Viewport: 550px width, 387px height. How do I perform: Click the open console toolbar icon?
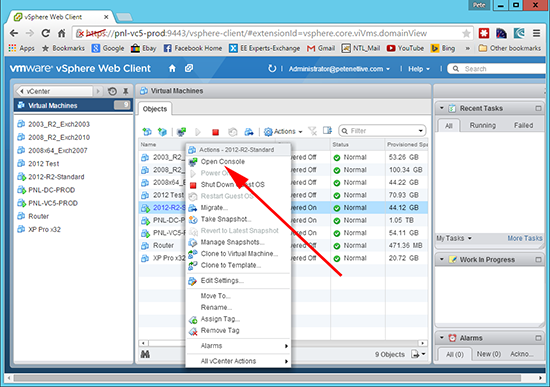pyautogui.click(x=181, y=132)
